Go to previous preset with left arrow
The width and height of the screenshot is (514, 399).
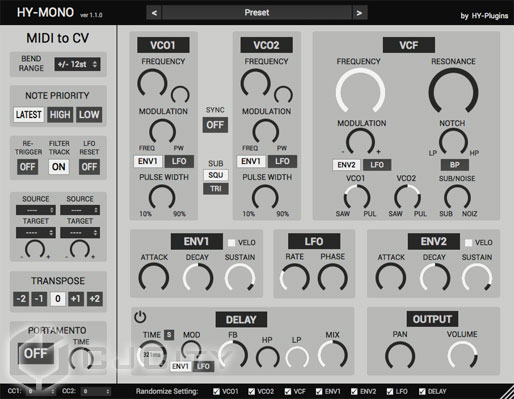pyautogui.click(x=154, y=13)
